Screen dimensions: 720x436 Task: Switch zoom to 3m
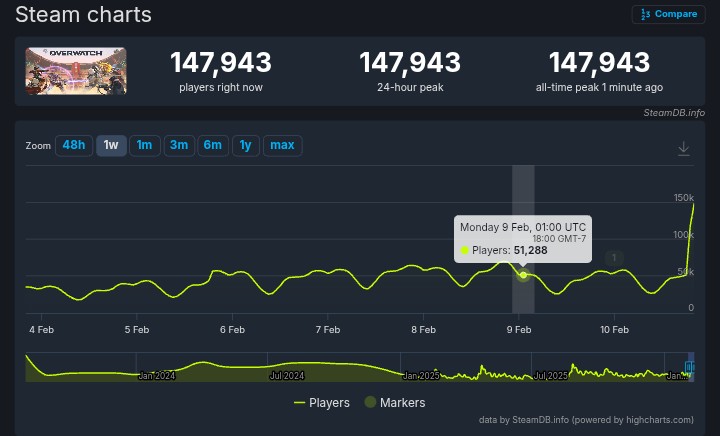coord(179,145)
